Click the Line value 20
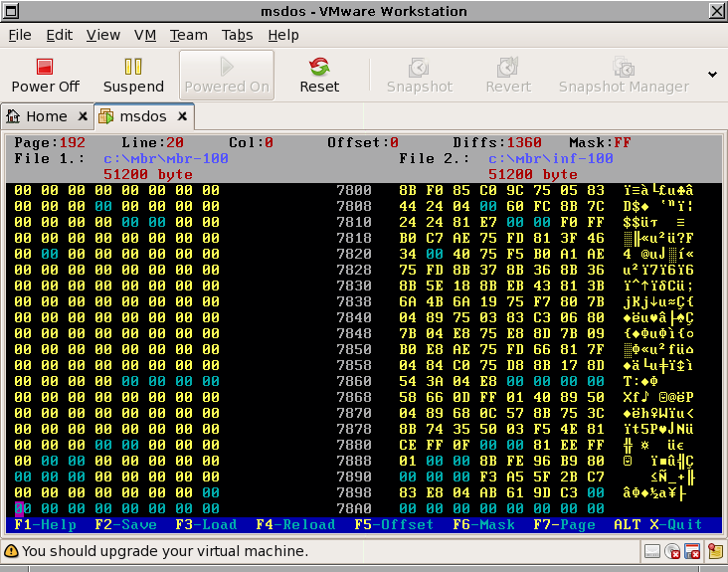This screenshot has width=728, height=572. (175, 142)
